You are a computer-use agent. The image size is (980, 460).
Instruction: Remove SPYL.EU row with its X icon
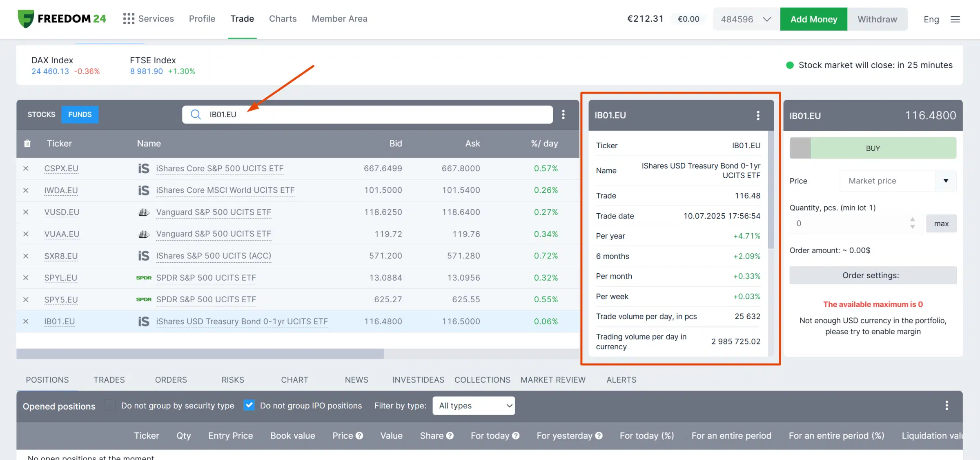tap(26, 278)
